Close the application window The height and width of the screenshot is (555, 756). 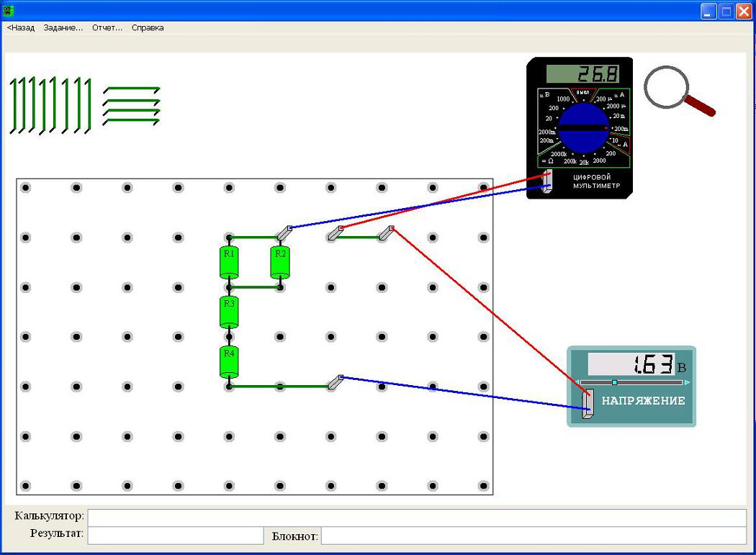tap(744, 11)
